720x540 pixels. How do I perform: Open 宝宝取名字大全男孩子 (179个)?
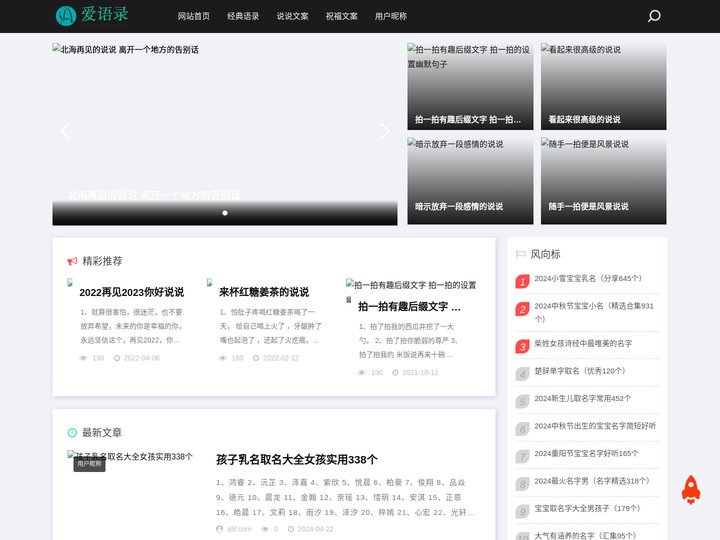pyautogui.click(x=587, y=508)
